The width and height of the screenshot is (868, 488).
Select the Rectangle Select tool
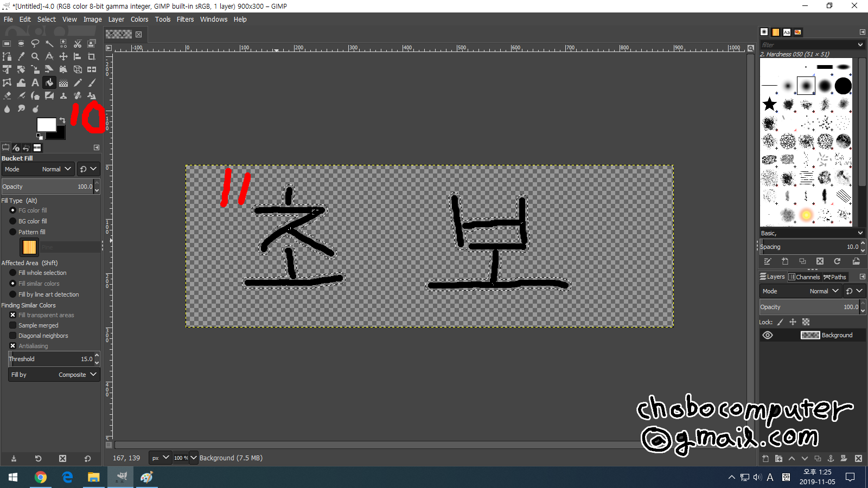point(7,43)
